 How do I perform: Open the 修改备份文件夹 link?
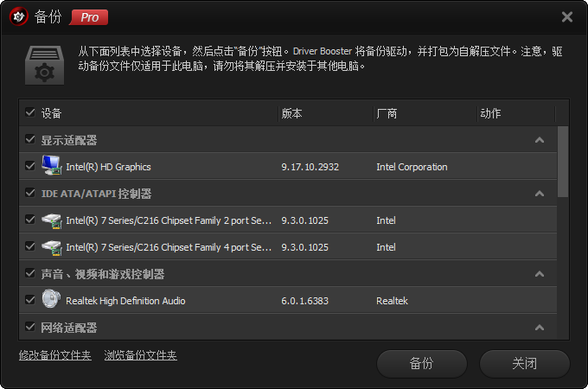(55, 355)
